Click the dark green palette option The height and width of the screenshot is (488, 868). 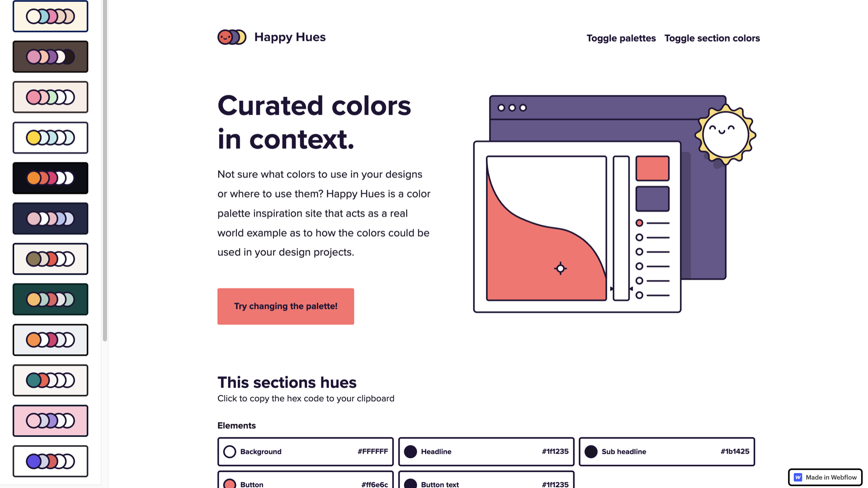[50, 299]
